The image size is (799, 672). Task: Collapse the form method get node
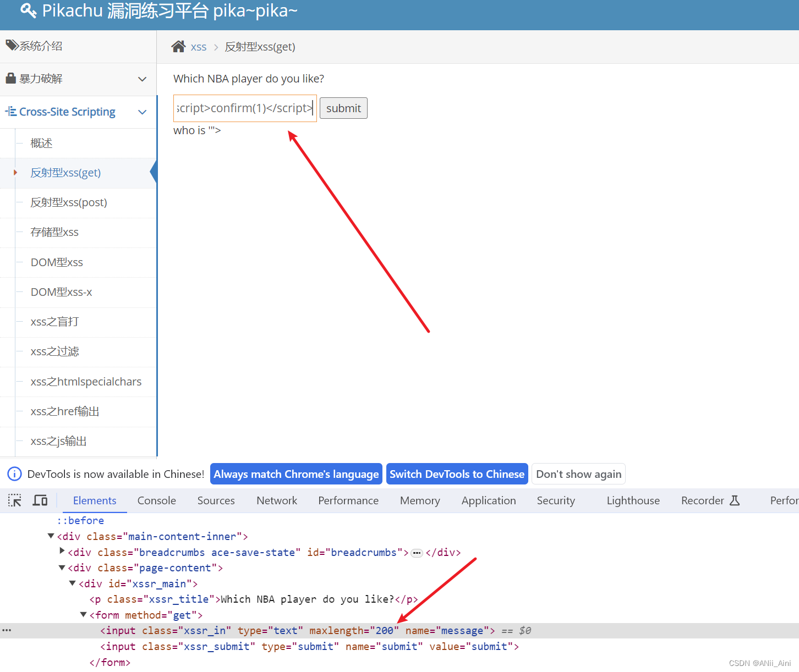point(84,614)
